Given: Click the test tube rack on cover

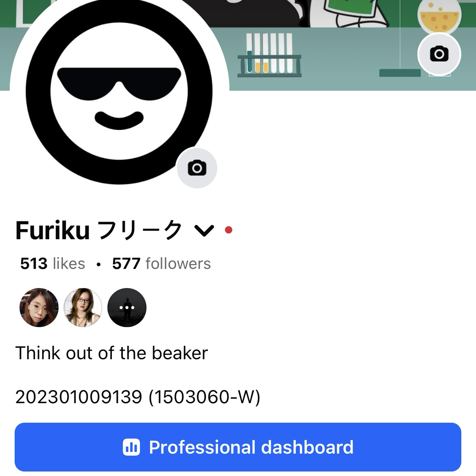Looking at the screenshot, I should tap(269, 55).
